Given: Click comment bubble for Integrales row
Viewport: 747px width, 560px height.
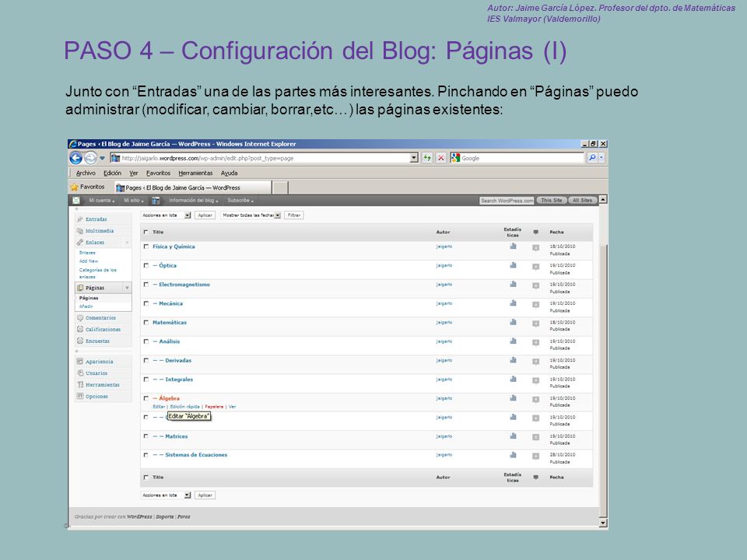Looking at the screenshot, I should [x=536, y=381].
